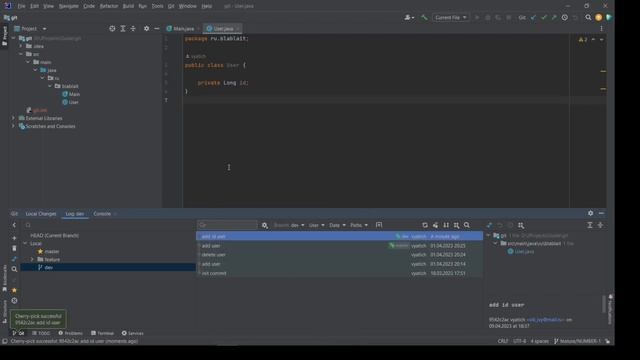Focus the commit log search field

[227, 225]
